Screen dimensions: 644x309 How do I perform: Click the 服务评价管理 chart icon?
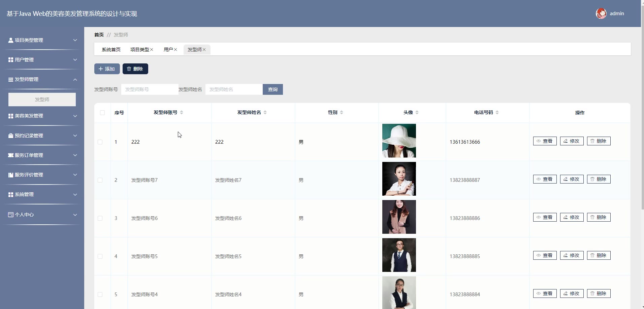click(11, 175)
